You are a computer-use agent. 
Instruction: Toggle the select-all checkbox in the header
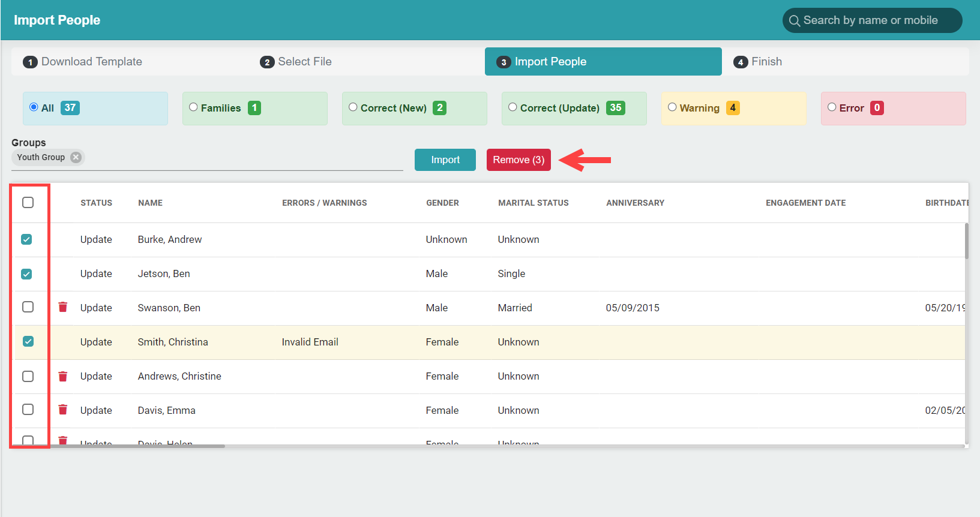(28, 202)
